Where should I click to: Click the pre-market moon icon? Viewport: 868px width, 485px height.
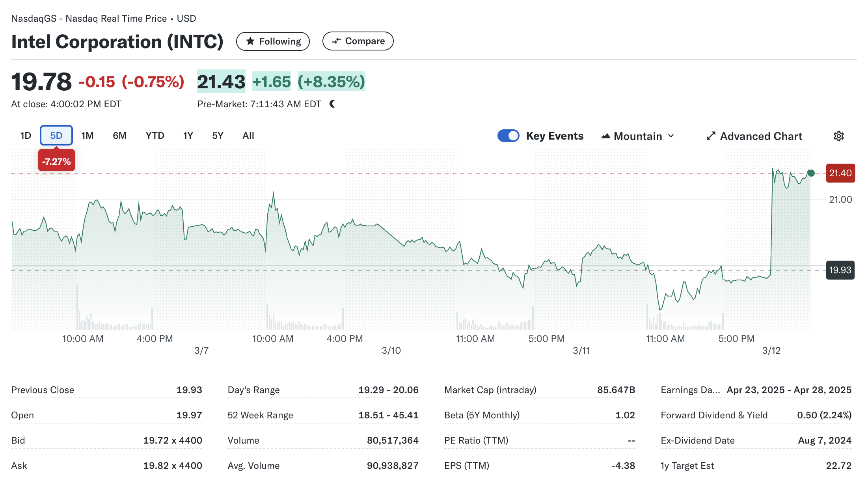[332, 104]
